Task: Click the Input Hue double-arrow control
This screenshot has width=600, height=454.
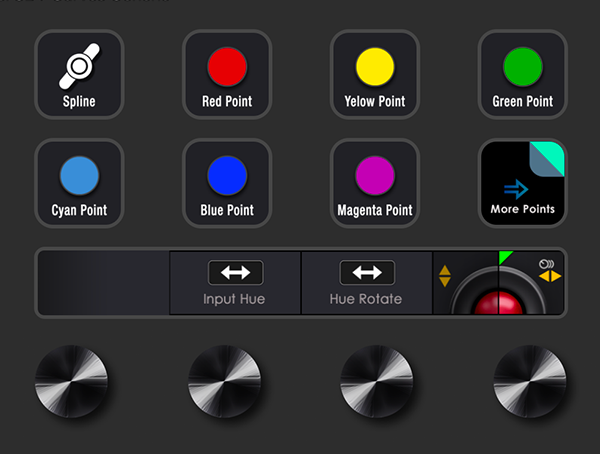Action: [x=236, y=273]
